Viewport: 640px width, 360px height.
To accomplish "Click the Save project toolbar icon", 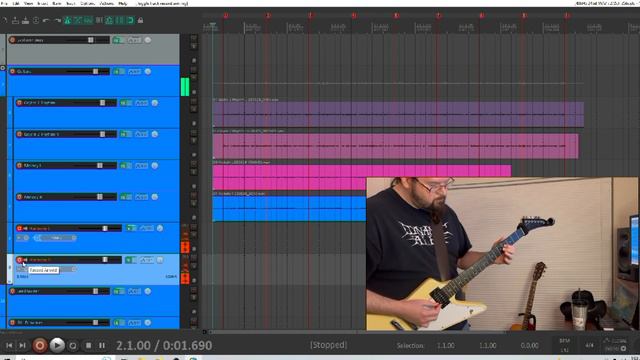I will pos(25,20).
